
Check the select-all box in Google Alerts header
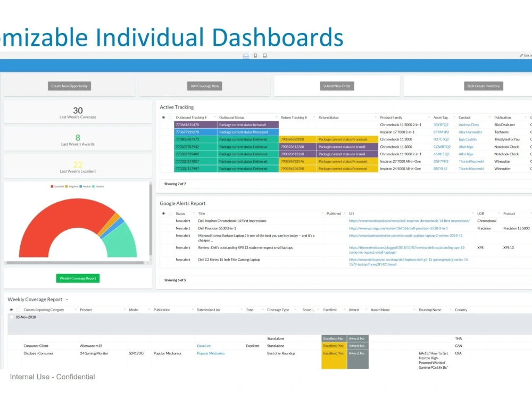(171, 213)
